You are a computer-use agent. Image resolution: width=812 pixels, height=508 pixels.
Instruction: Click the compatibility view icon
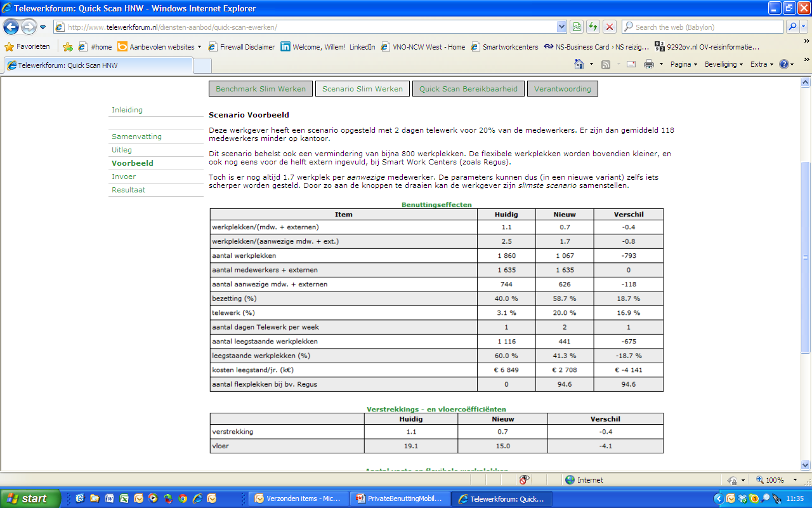click(577, 27)
